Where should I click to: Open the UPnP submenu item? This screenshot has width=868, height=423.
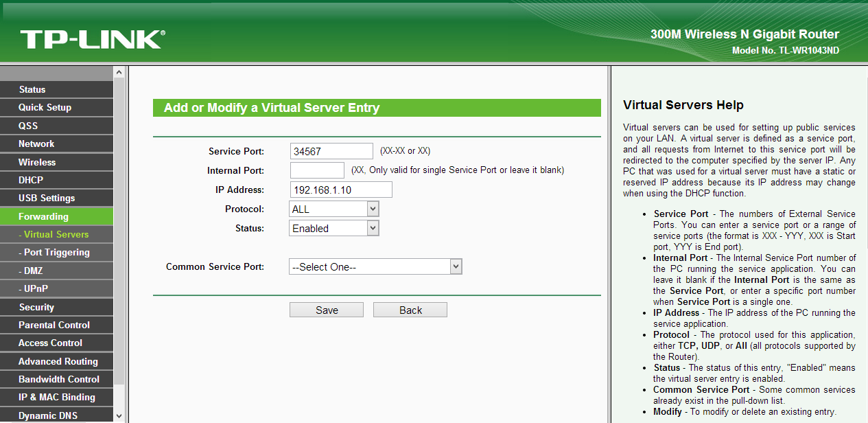click(x=56, y=288)
